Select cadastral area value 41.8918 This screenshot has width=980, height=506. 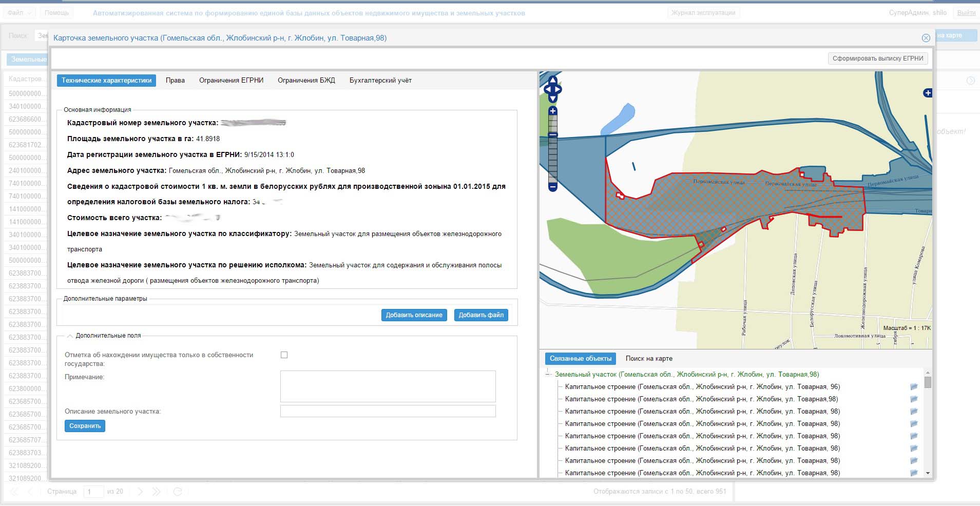coord(208,139)
